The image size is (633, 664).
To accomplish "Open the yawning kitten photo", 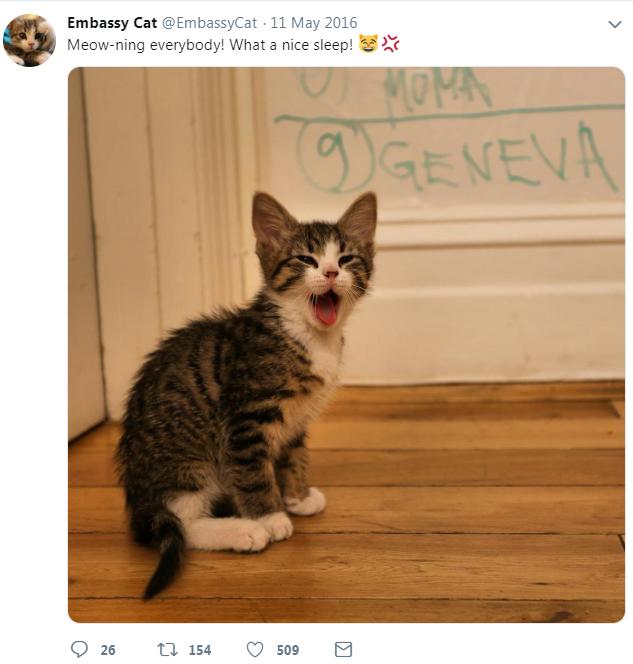I will (x=346, y=345).
